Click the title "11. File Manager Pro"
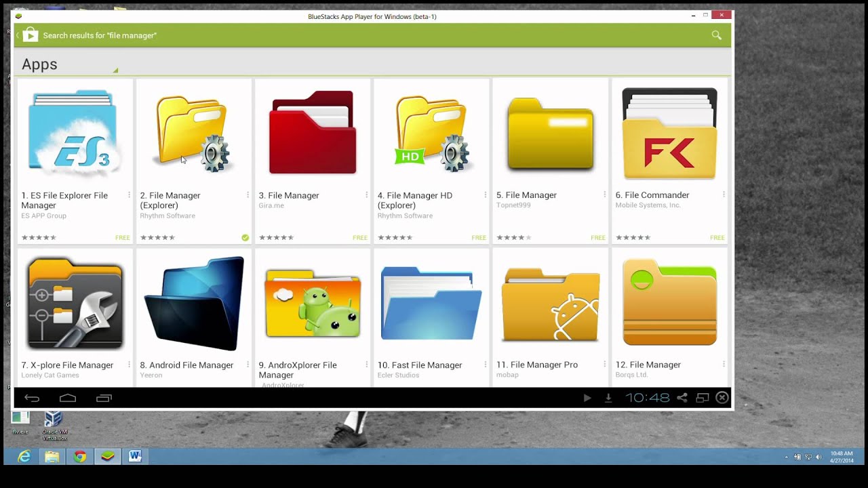The image size is (868, 488). [537, 365]
